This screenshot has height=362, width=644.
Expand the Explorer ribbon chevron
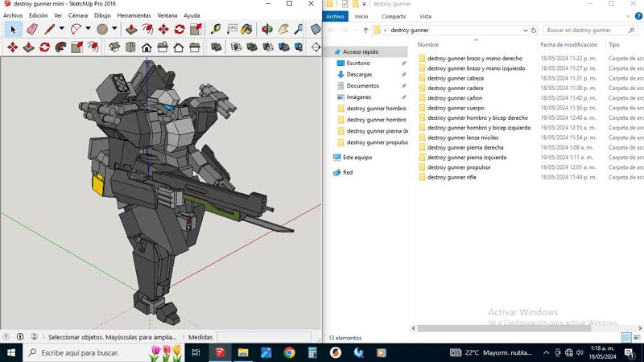[x=629, y=16]
